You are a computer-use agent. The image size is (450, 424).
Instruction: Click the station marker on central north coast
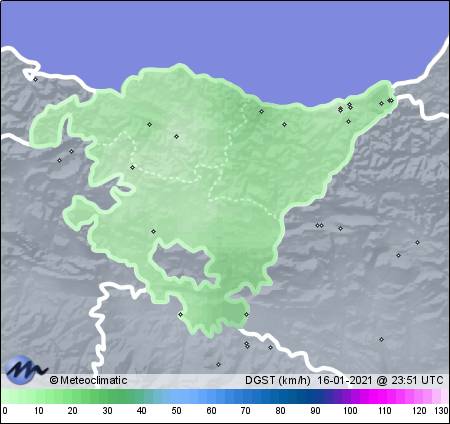coord(261,111)
